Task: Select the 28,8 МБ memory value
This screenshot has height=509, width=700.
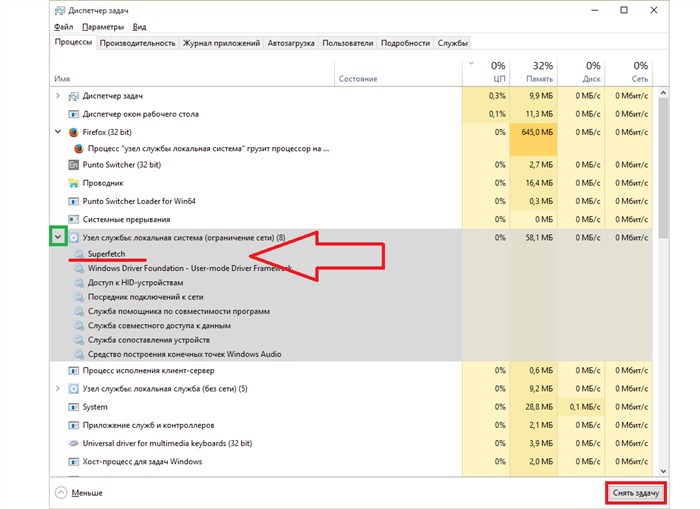Action: tap(539, 407)
